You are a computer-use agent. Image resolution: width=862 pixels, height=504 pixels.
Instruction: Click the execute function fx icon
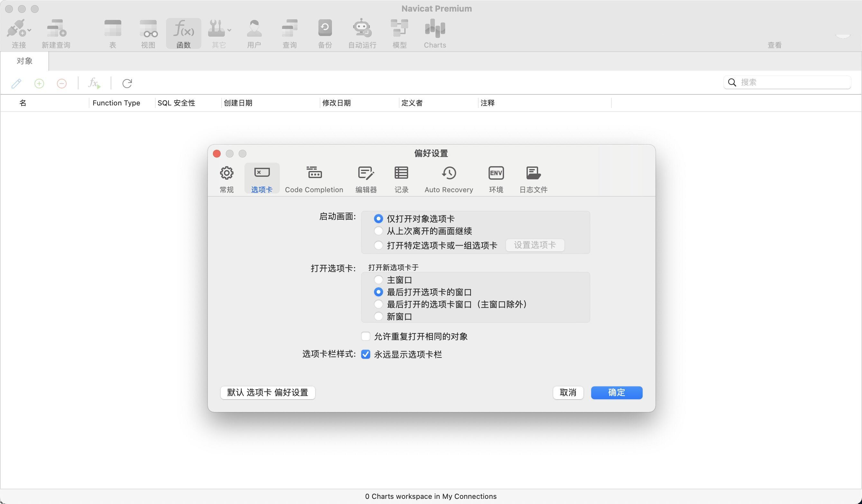(x=95, y=83)
